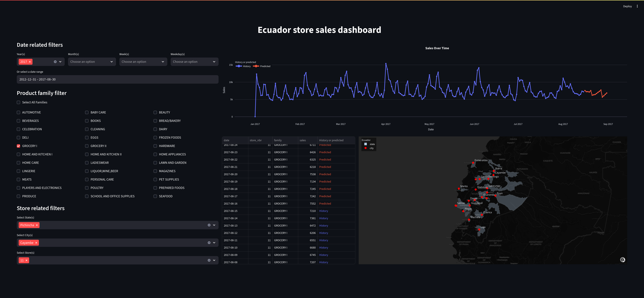Expand the Select State(s) dropdown
This screenshot has width=644, height=298.
click(x=214, y=225)
